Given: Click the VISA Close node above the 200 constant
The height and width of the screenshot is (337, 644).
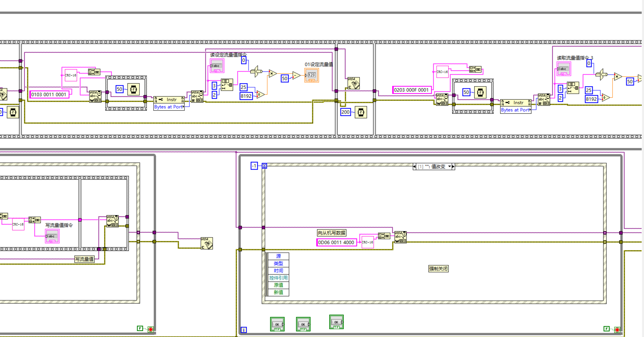Looking at the screenshot, I should pyautogui.click(x=353, y=83).
